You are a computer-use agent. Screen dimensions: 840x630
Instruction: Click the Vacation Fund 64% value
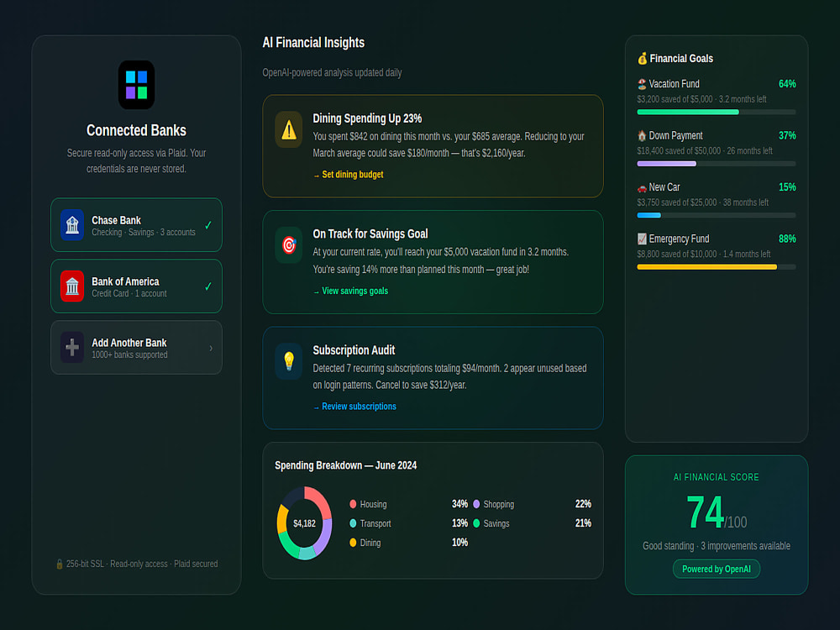pyautogui.click(x=787, y=84)
